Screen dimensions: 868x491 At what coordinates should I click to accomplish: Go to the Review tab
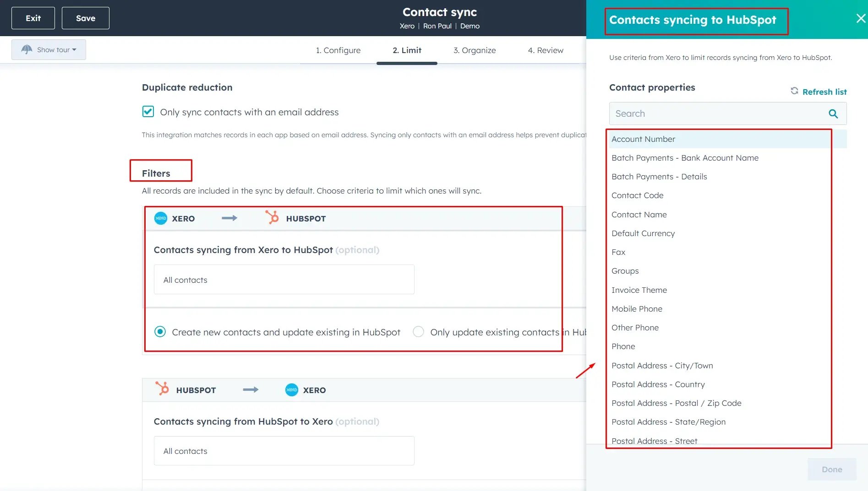pos(545,50)
